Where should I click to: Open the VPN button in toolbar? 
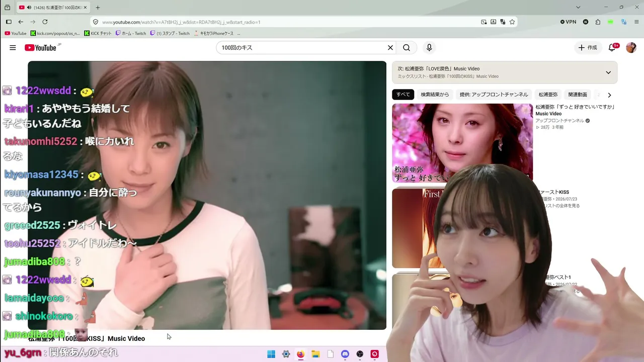[x=568, y=22]
